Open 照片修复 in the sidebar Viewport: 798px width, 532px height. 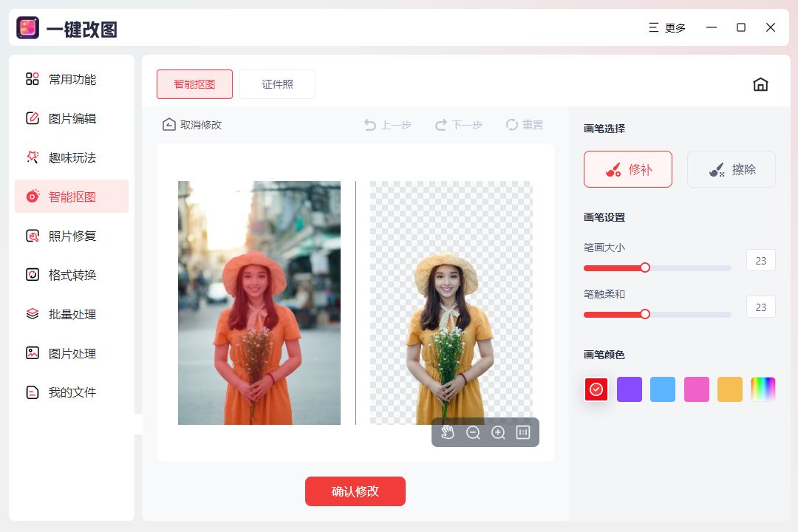click(x=71, y=236)
